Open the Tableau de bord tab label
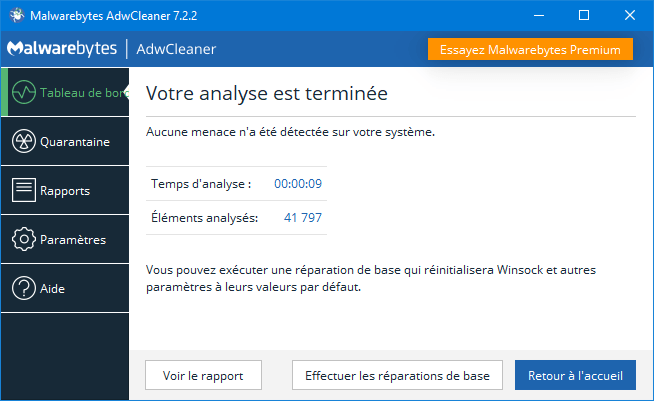Image resolution: width=654 pixels, height=401 pixels. [x=84, y=93]
